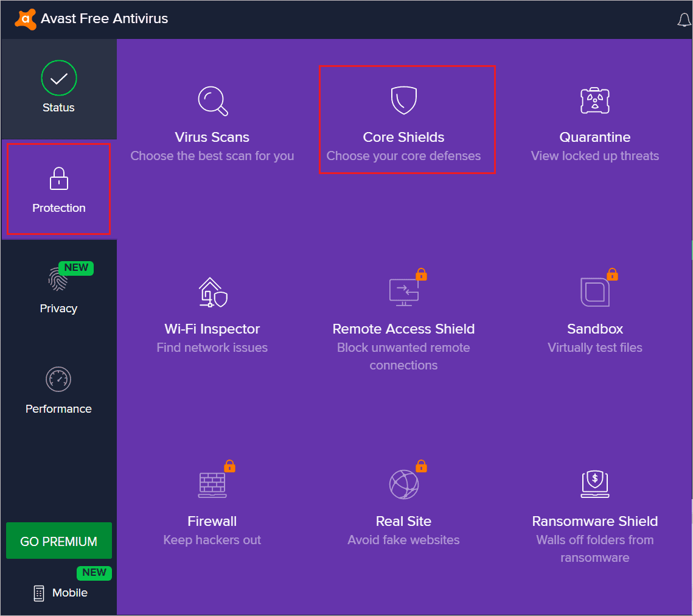Open Ransomware Shield laptop icon

595,484
